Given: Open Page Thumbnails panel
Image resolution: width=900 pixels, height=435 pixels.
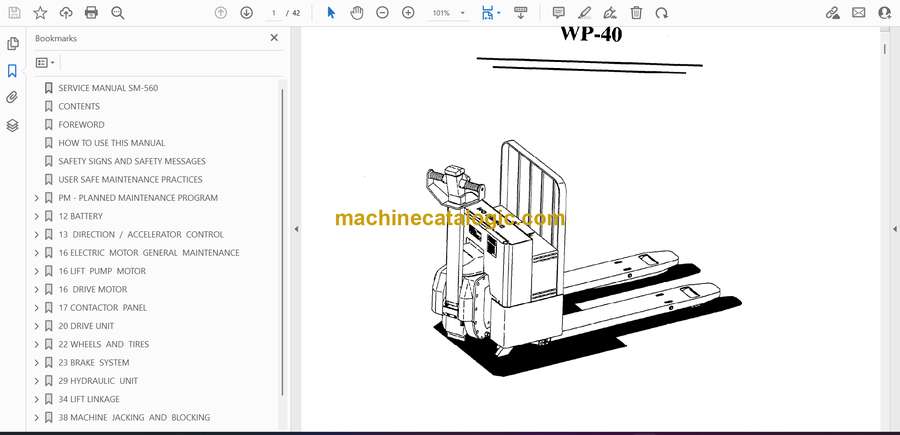Looking at the screenshot, I should (x=12, y=44).
